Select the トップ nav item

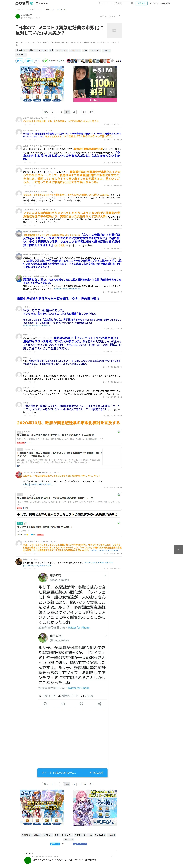[x=20, y=9]
